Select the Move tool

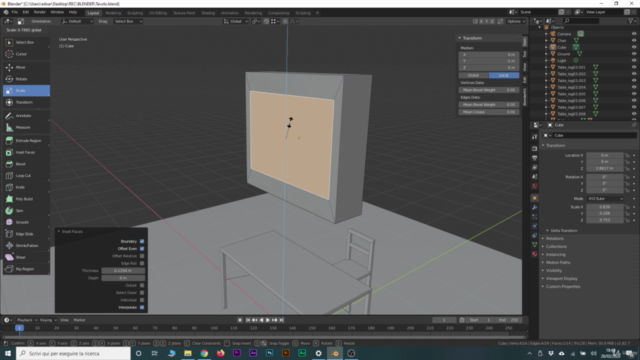pyautogui.click(x=26, y=67)
